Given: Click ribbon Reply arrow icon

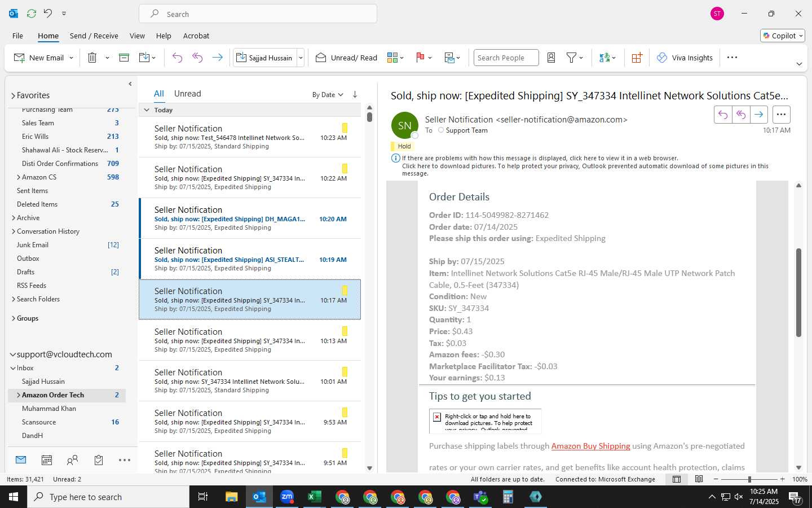Looking at the screenshot, I should point(177,58).
